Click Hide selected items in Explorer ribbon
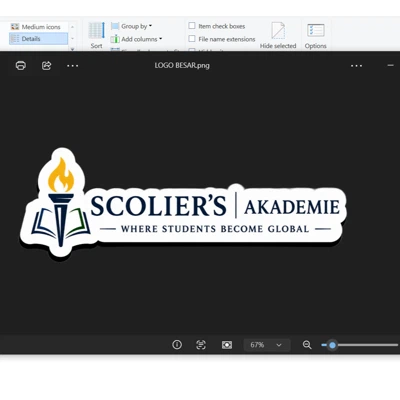The height and width of the screenshot is (400, 400). click(x=278, y=35)
